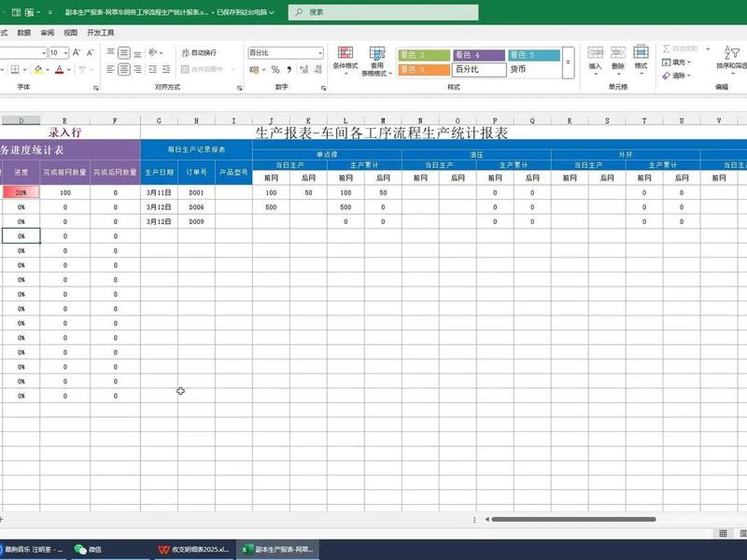This screenshot has height=560, width=747.
Task: Switch to normal view in status bar
Action: pyautogui.click(x=723, y=533)
